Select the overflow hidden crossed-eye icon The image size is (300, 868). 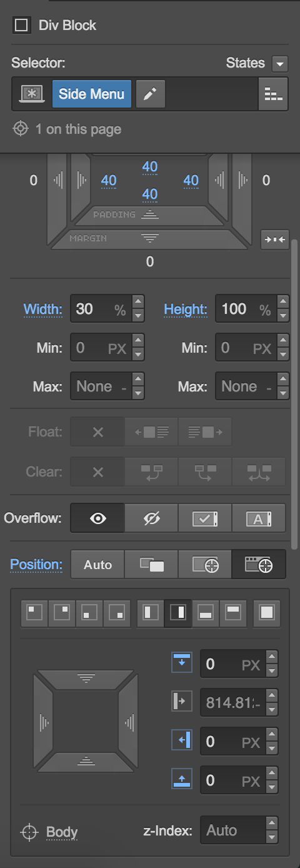point(151,518)
